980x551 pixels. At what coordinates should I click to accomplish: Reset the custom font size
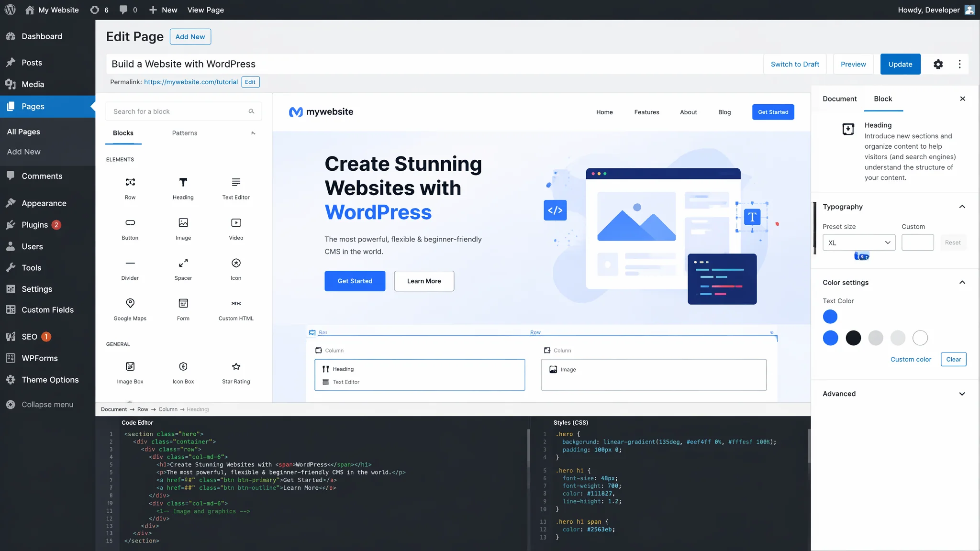coord(953,242)
